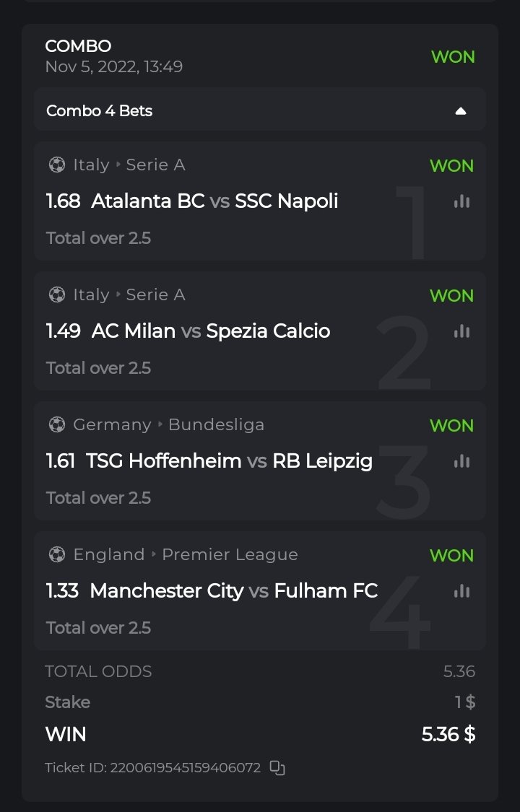Click soccer ball icon beside England Premier League
The width and height of the screenshot is (520, 812).
[56, 555]
